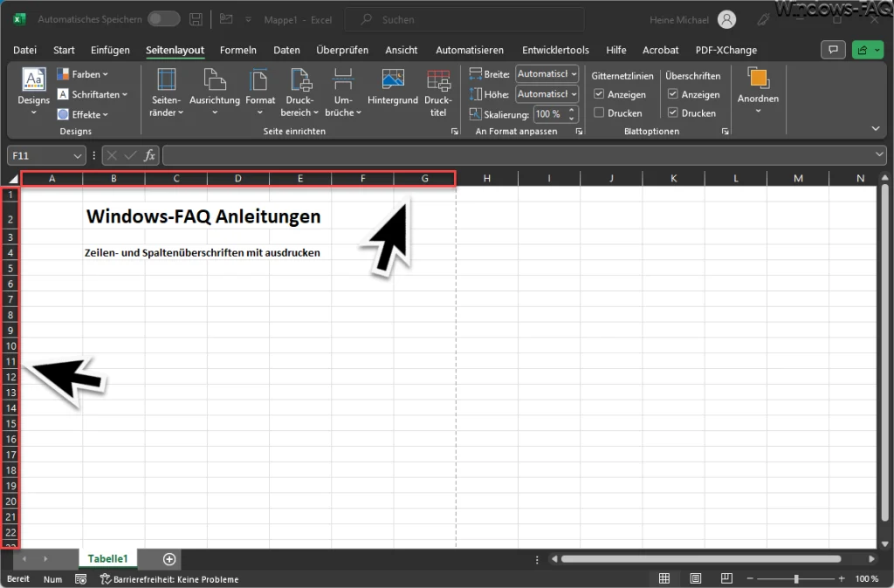This screenshot has height=588, width=894.
Task: Switch to the Formeln tab
Action: pyautogui.click(x=238, y=50)
